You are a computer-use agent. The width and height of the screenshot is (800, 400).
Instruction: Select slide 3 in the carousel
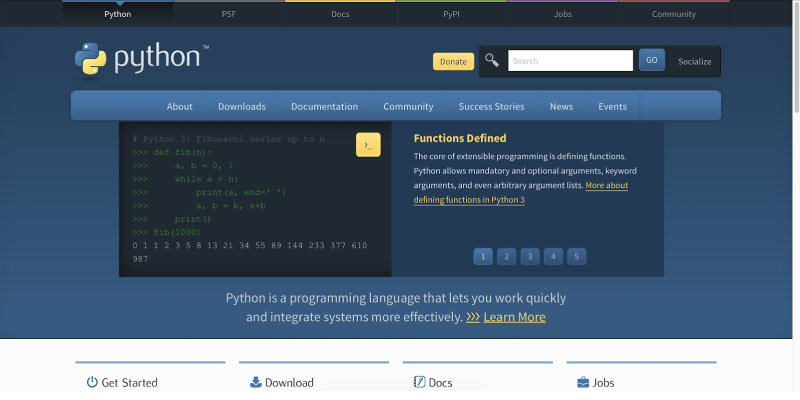coord(530,257)
